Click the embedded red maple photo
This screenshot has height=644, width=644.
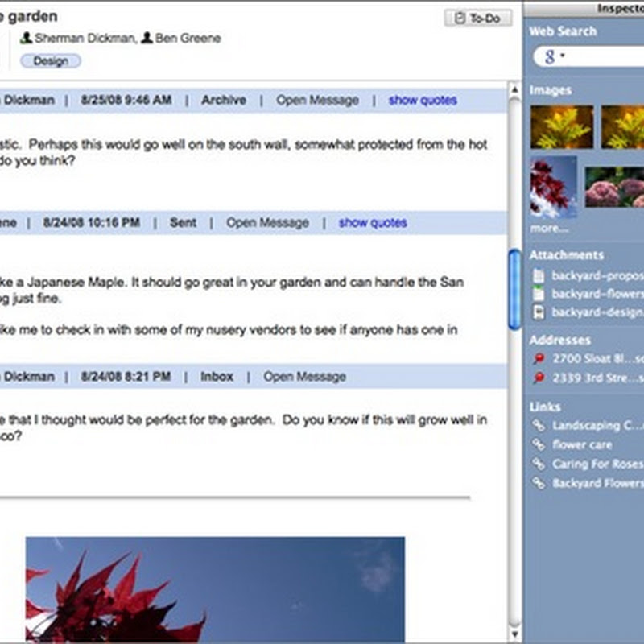coord(215,589)
